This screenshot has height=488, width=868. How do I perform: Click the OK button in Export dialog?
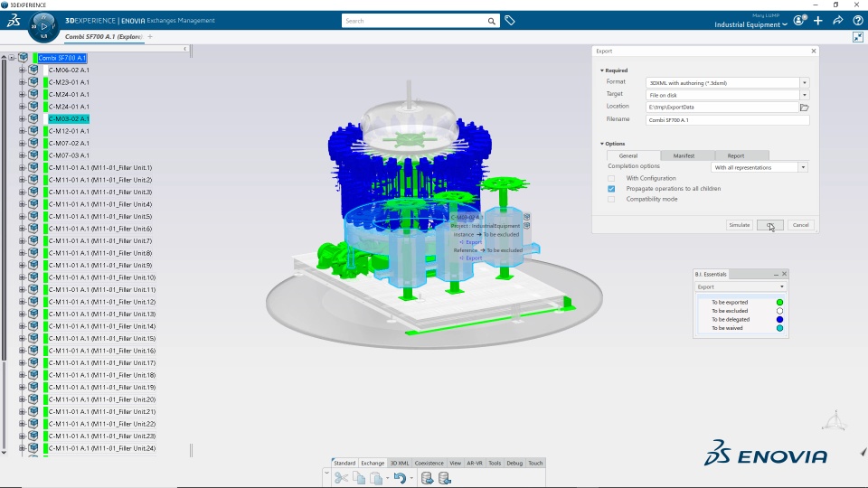[770, 225]
